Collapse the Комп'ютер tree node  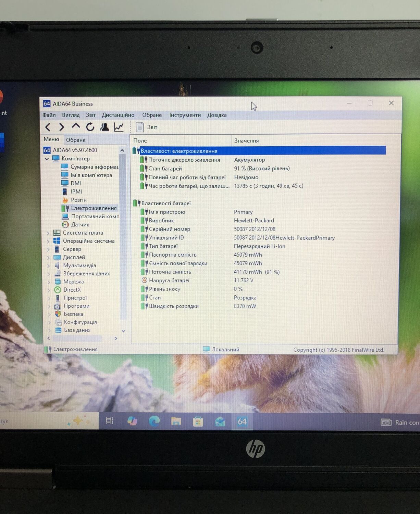[47, 159]
